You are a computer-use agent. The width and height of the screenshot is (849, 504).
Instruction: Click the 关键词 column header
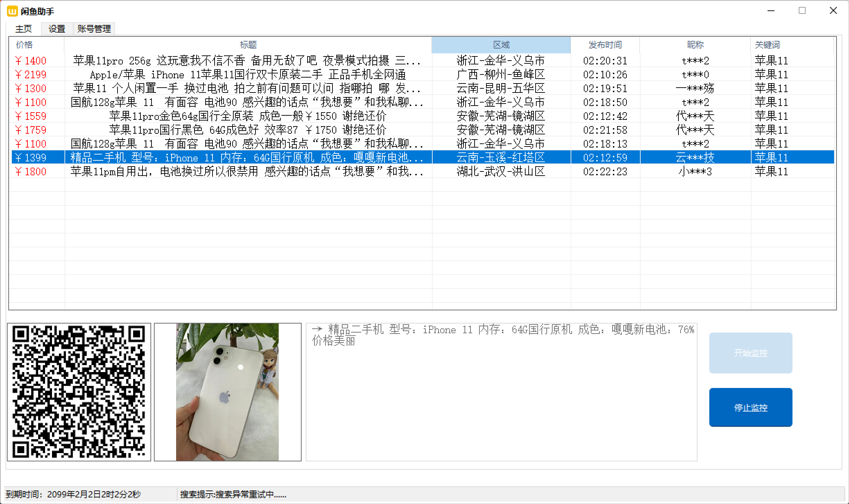point(767,45)
